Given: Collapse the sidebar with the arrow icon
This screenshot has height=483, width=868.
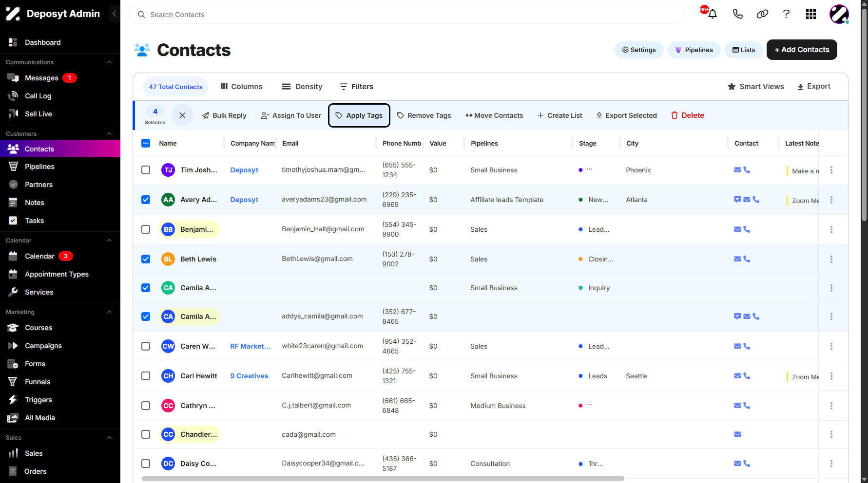Looking at the screenshot, I should tap(114, 14).
